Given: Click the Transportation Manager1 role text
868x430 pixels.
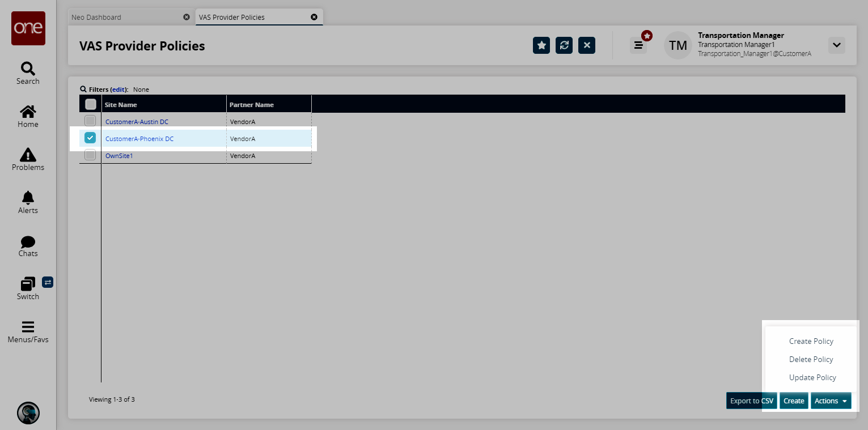Looking at the screenshot, I should (x=736, y=44).
